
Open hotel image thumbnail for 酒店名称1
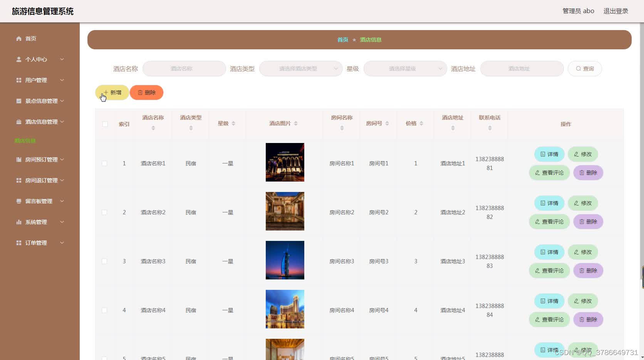(x=285, y=162)
